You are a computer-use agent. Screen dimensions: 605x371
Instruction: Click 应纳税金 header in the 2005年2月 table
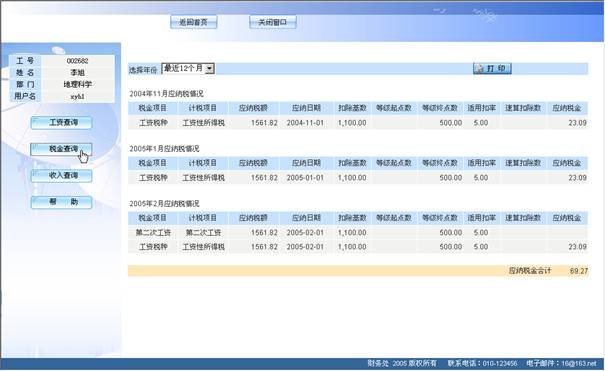567,218
